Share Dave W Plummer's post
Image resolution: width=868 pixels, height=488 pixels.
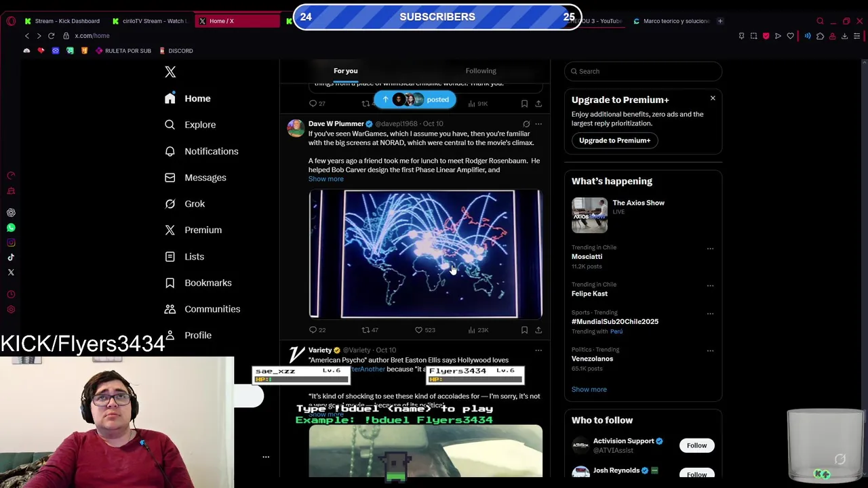pyautogui.click(x=538, y=330)
